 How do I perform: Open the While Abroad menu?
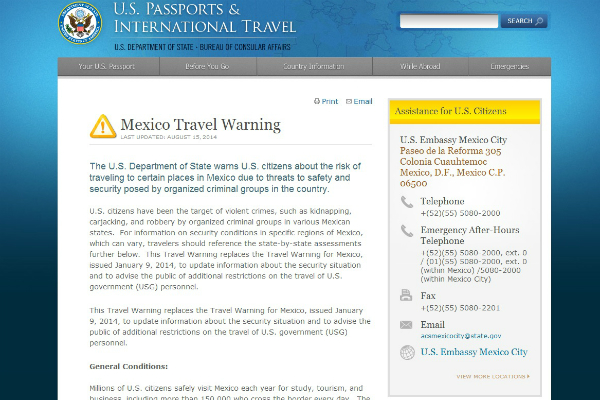click(x=421, y=66)
